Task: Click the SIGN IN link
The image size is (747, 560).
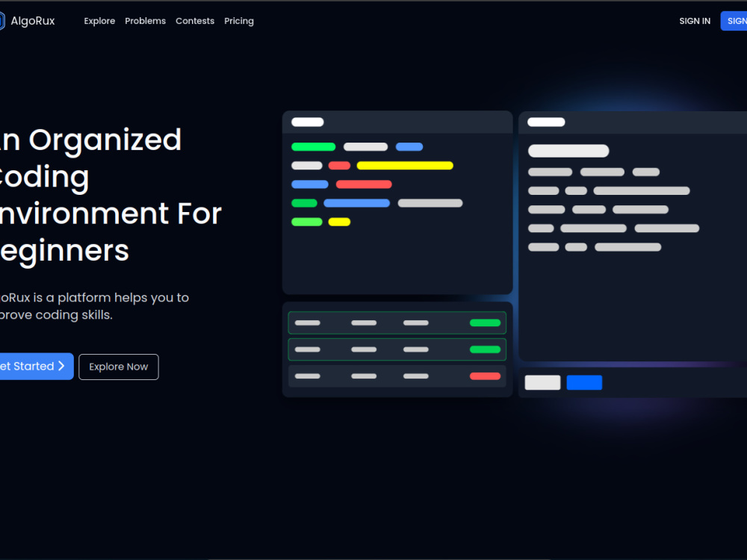Action: pos(695,21)
